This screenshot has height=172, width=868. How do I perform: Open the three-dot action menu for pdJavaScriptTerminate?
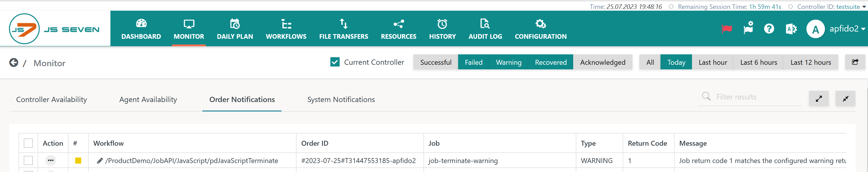[51, 160]
